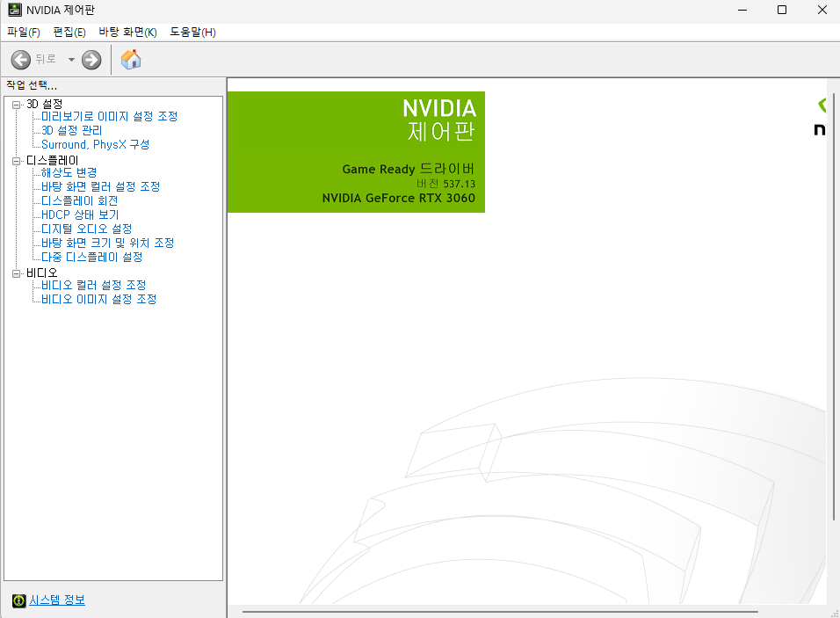Viewport: 840px width, 618px height.
Task: Select 비디오 컬러 설정 조정
Action: point(94,285)
